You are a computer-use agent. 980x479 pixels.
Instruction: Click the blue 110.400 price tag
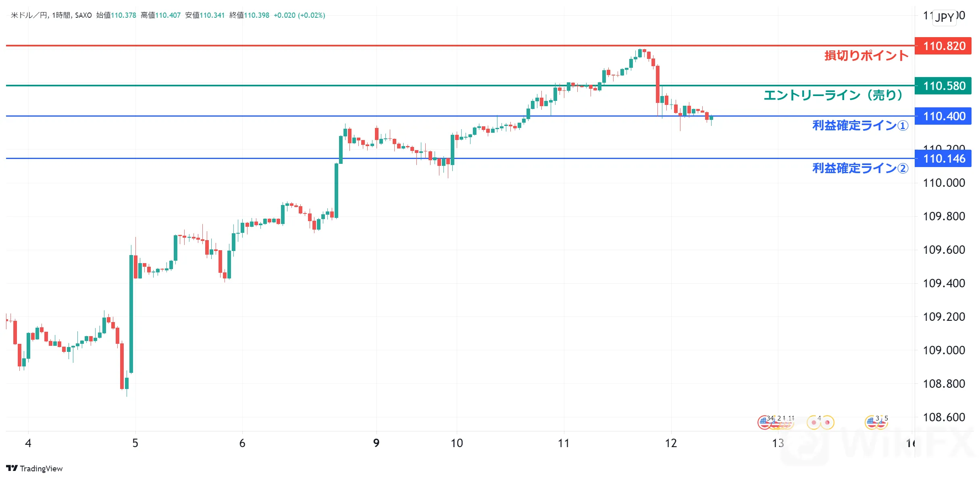(943, 116)
